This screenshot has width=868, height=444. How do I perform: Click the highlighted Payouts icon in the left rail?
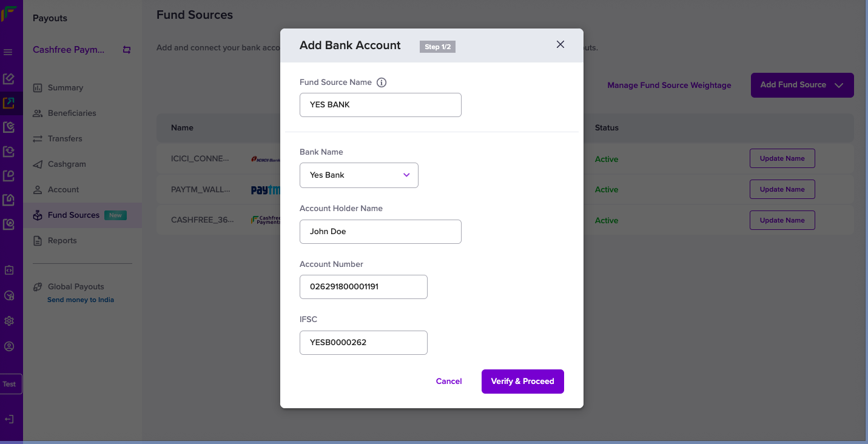click(8, 103)
